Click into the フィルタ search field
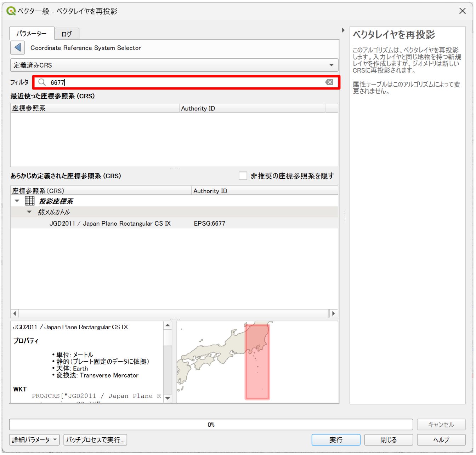The height and width of the screenshot is (455, 476). pos(187,82)
